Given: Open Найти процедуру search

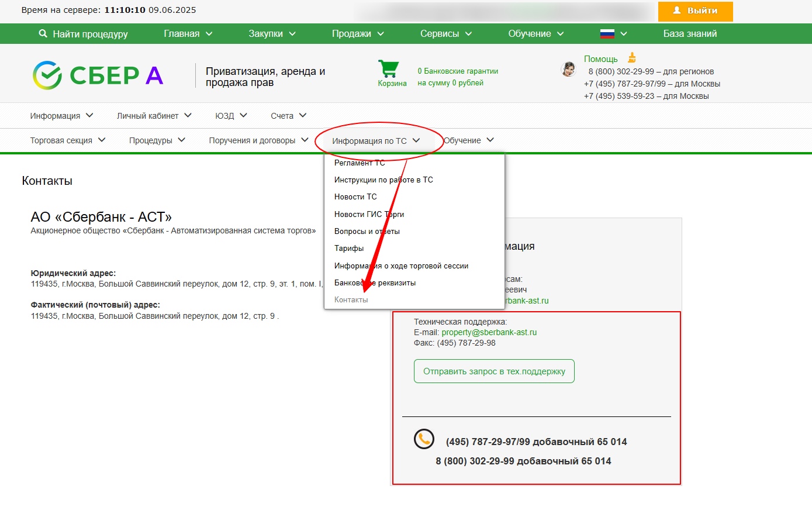Looking at the screenshot, I should coord(83,34).
